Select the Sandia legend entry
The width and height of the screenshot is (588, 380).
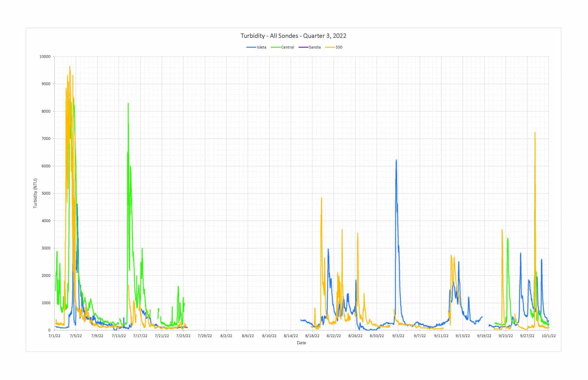[315, 47]
